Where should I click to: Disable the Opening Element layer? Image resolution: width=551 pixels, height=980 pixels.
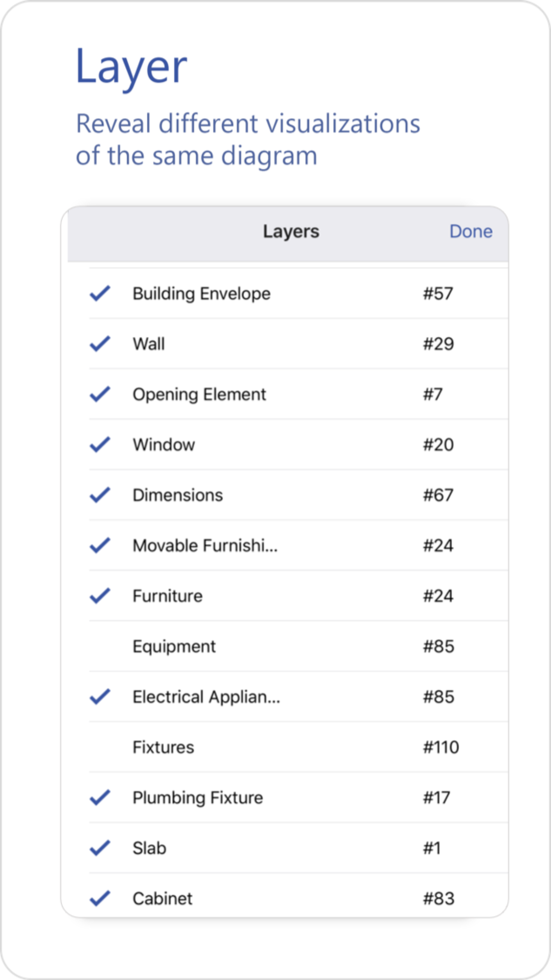(100, 394)
